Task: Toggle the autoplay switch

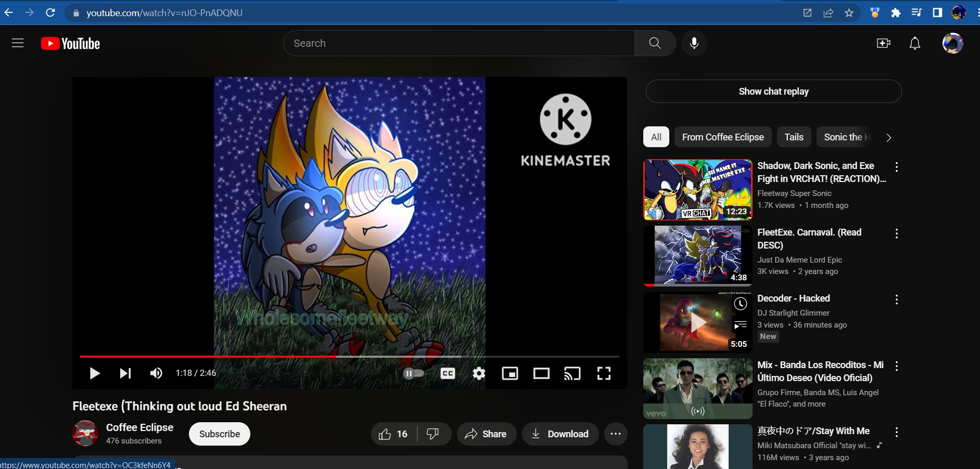Action: (414, 373)
